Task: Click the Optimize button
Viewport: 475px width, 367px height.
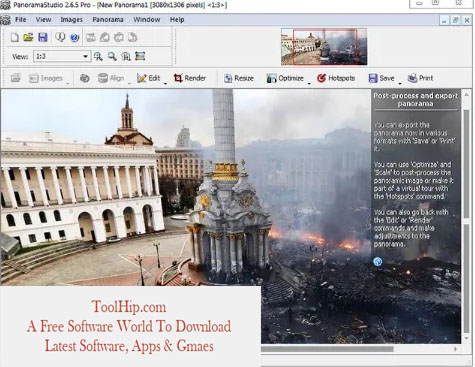Action: (x=285, y=78)
